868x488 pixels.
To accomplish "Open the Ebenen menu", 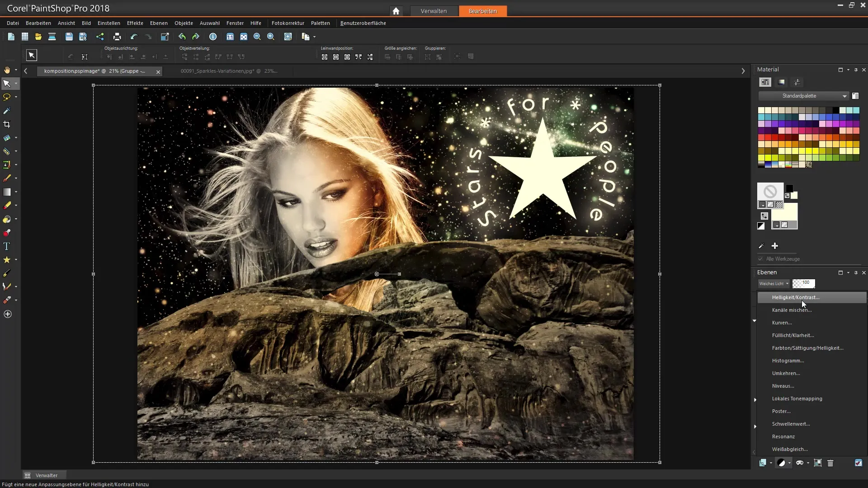I will point(159,23).
